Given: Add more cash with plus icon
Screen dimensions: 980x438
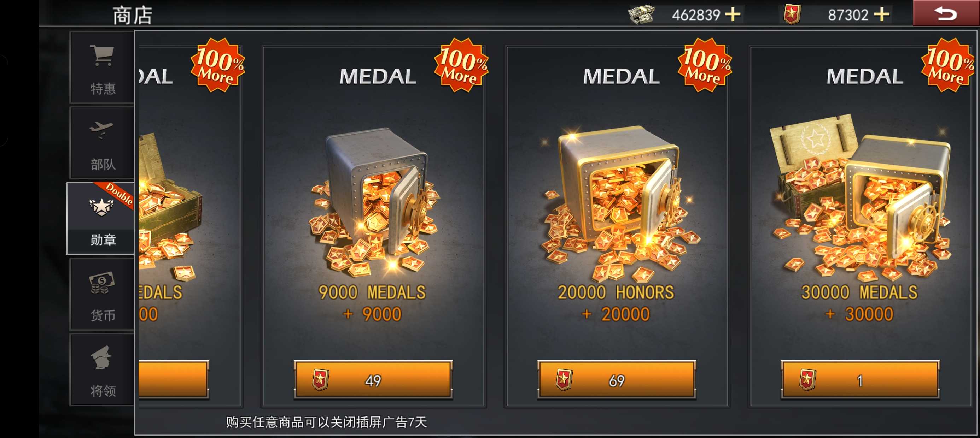Looking at the screenshot, I should [x=732, y=15].
